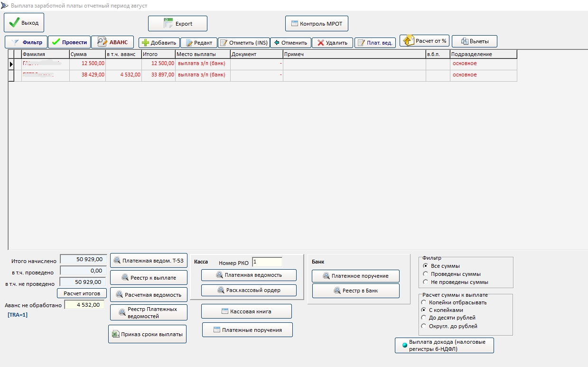
Task: Open Плат. вед. button
Action: pyautogui.click(x=375, y=43)
